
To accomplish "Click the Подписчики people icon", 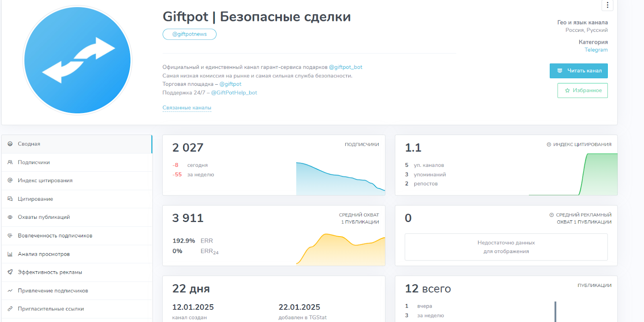I will tap(10, 162).
